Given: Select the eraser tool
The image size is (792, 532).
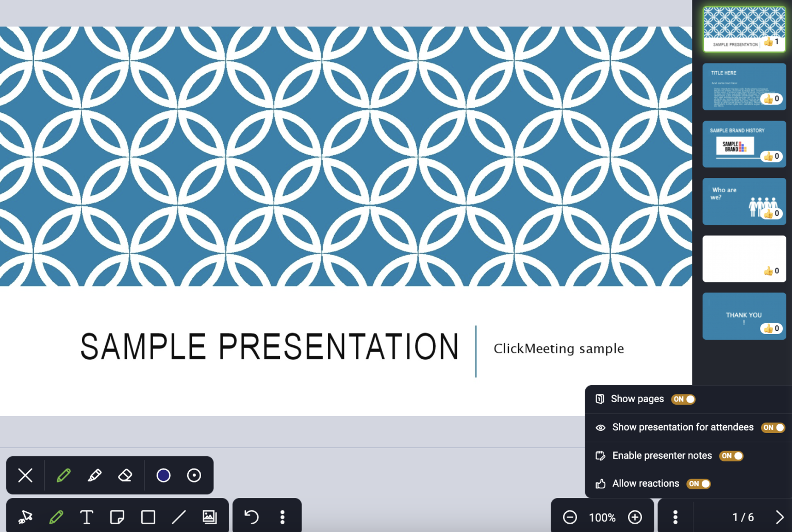Looking at the screenshot, I should point(126,475).
